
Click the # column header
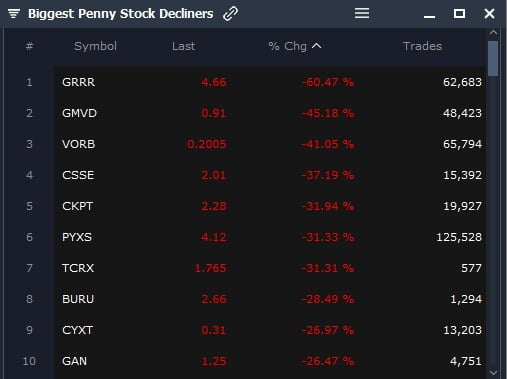(29, 46)
